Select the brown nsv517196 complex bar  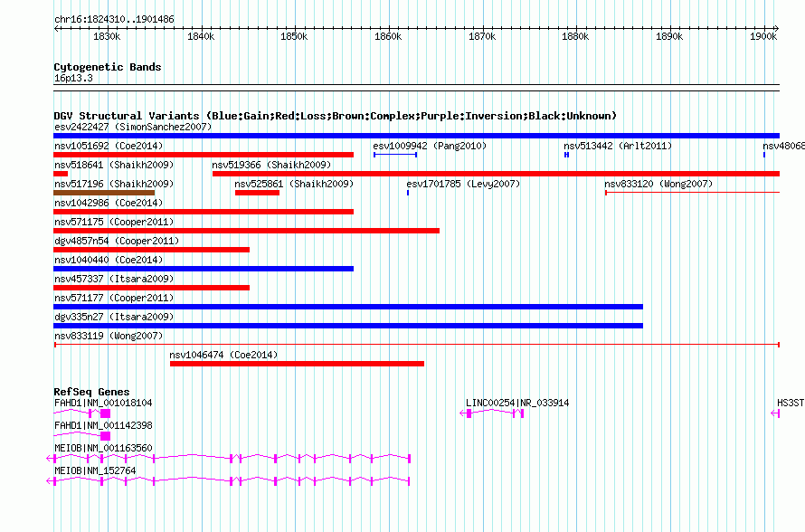point(104,193)
